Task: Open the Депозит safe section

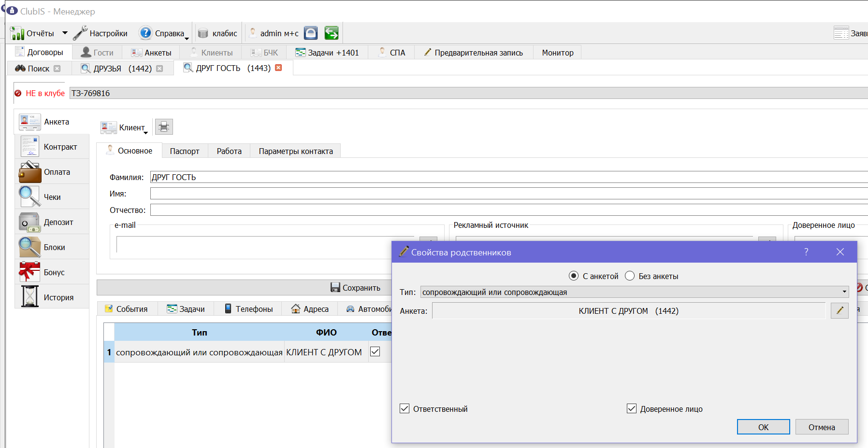Action: [x=52, y=222]
